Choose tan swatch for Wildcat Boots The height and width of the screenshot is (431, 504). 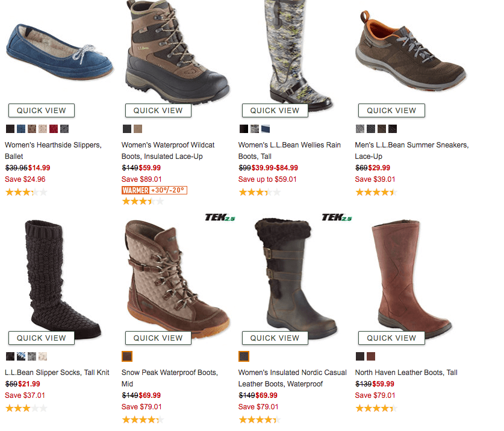click(138, 129)
